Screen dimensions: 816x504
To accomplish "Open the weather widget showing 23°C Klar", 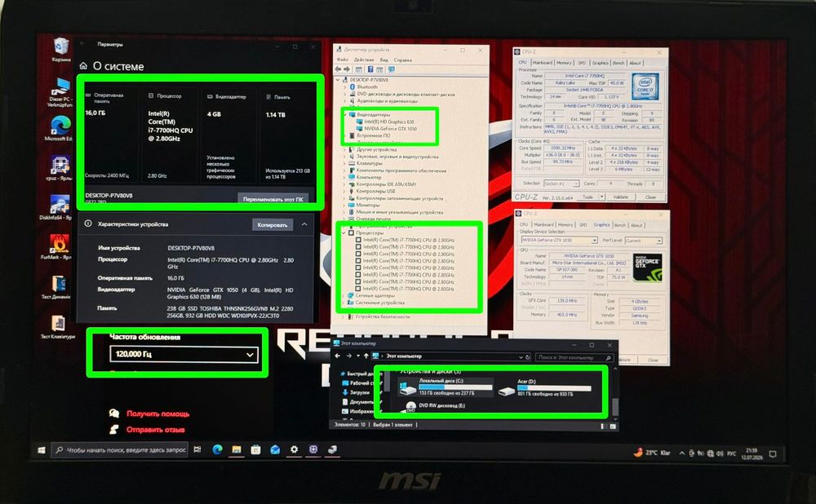I will click(x=652, y=453).
